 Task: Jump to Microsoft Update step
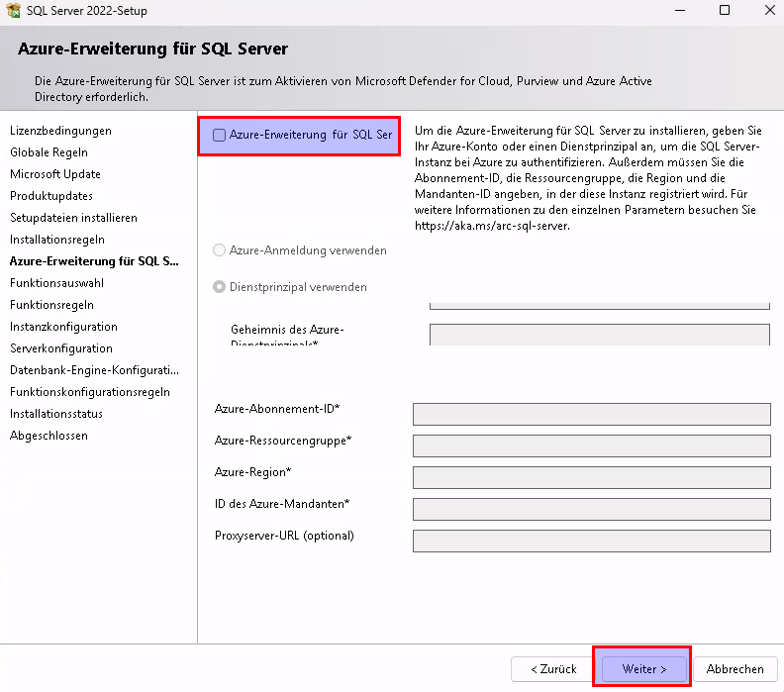pyautogui.click(x=55, y=174)
